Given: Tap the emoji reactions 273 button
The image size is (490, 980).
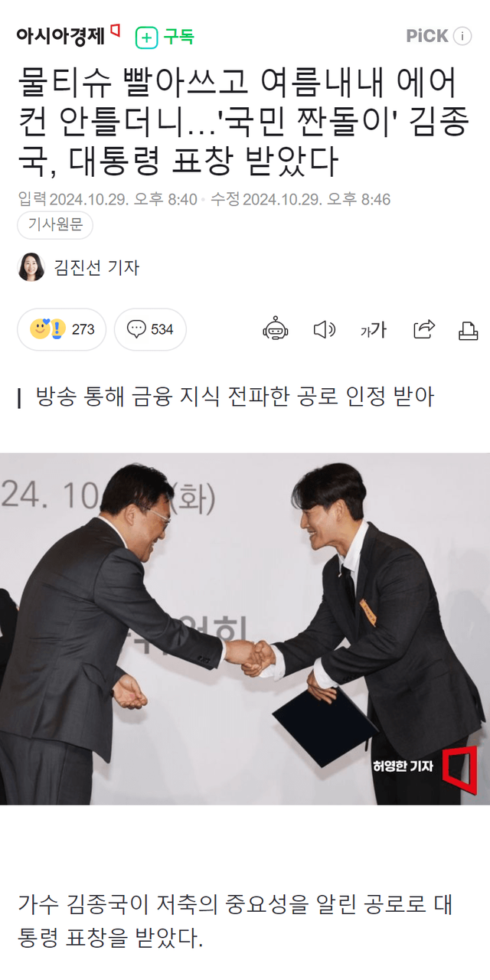Looking at the screenshot, I should click(62, 329).
